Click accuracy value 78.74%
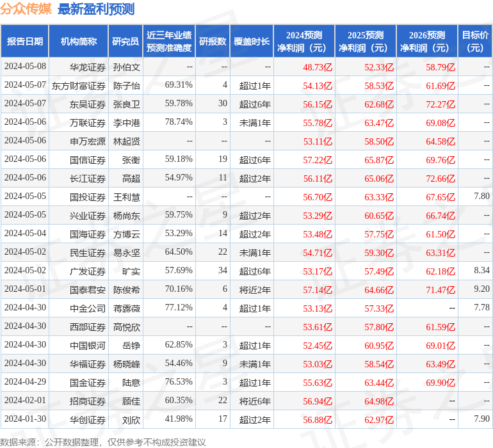The width and height of the screenshot is (493, 448). [x=179, y=122]
